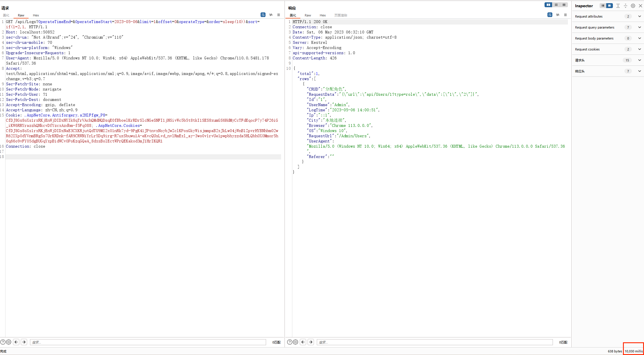Click the request query parameters count 7 badge
Image resolution: width=644 pixels, height=355 pixels.
pos(628,27)
